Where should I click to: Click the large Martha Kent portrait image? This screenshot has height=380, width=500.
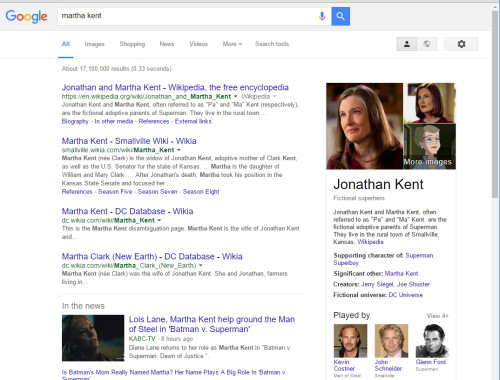tap(364, 126)
